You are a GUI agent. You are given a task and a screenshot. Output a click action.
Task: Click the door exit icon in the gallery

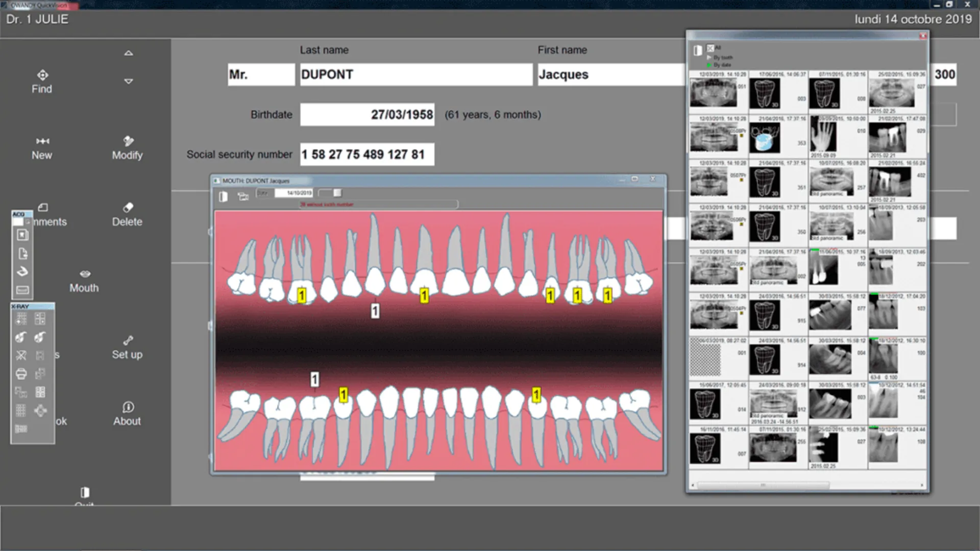point(697,50)
